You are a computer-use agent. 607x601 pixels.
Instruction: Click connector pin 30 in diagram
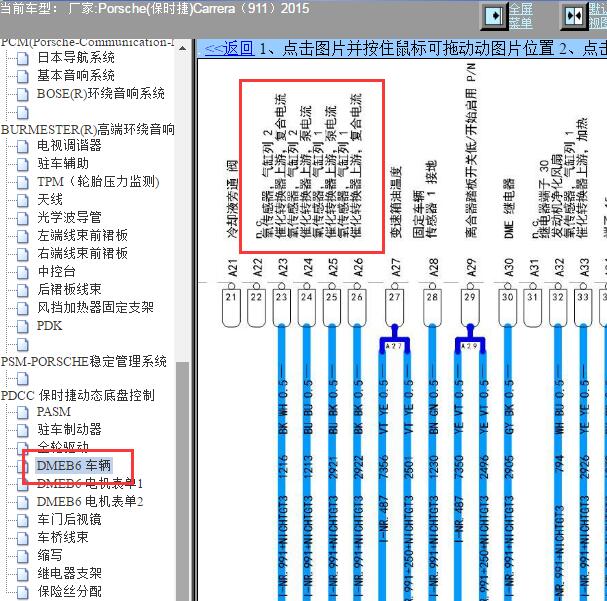tap(508, 308)
